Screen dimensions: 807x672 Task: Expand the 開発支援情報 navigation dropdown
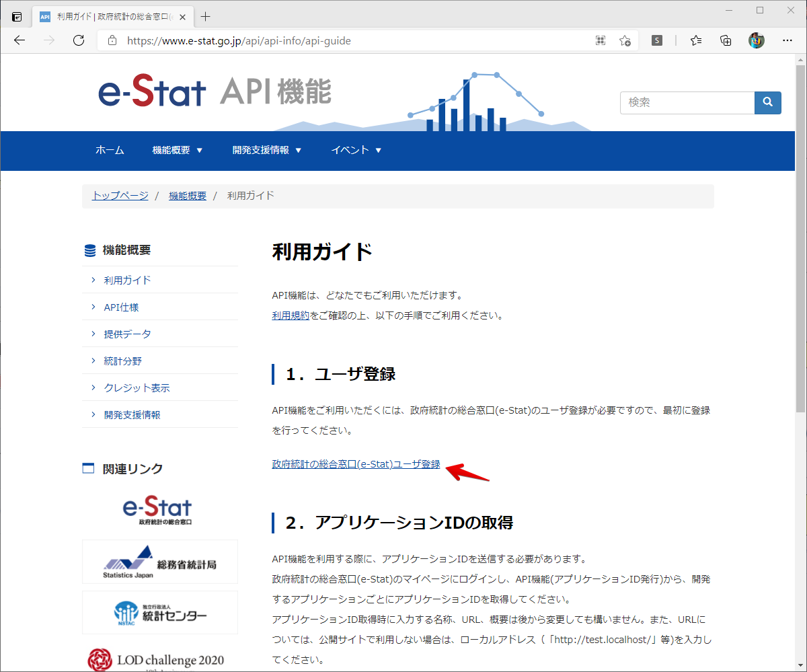[x=267, y=151]
